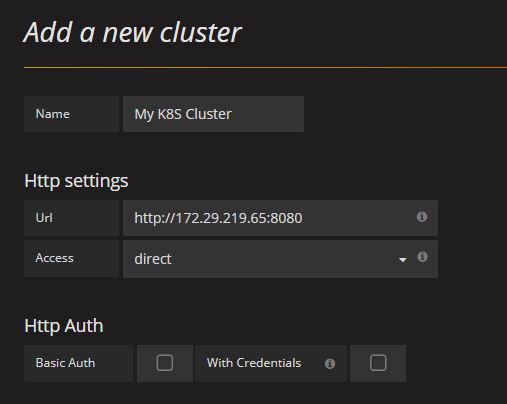Click the Name label
This screenshot has width=507, height=404.
click(x=53, y=114)
